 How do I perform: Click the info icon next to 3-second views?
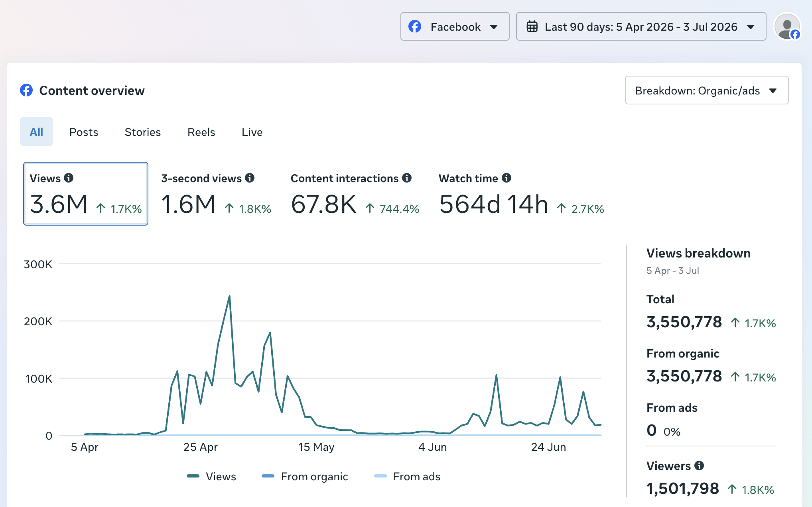250,178
